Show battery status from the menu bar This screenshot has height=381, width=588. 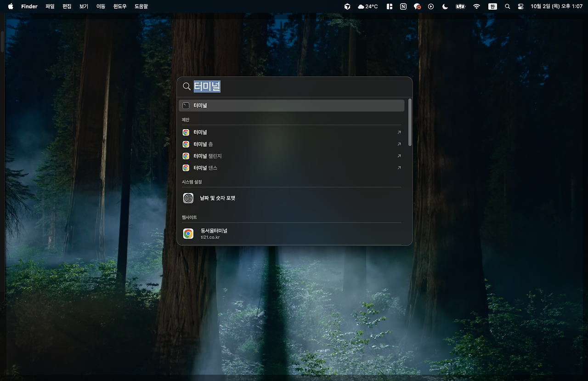(x=460, y=6)
